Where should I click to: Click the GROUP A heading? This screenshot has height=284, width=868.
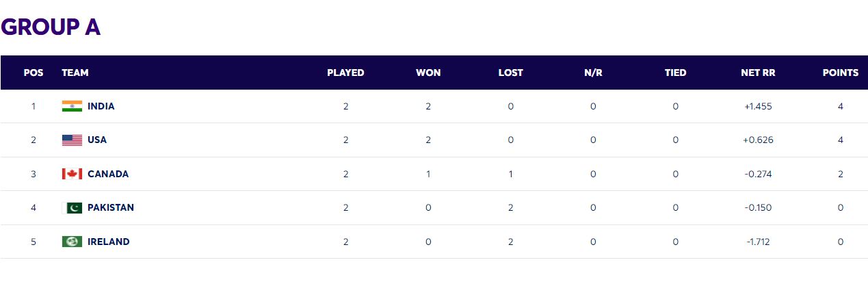point(51,27)
